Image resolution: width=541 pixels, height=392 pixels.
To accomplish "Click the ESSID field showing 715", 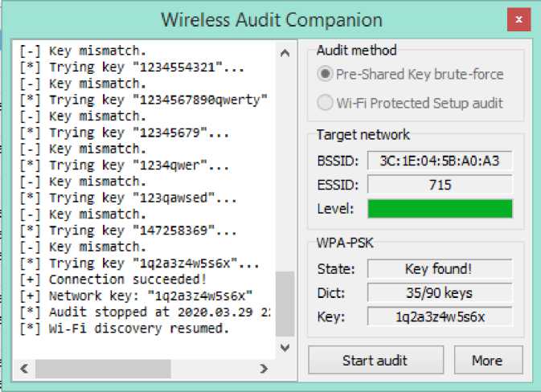I will point(440,185).
